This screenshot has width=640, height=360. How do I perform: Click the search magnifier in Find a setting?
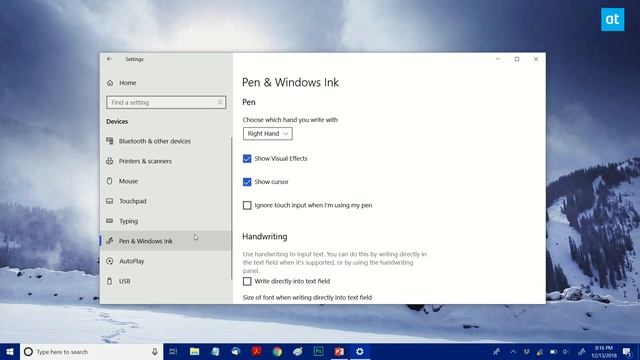click(x=220, y=102)
